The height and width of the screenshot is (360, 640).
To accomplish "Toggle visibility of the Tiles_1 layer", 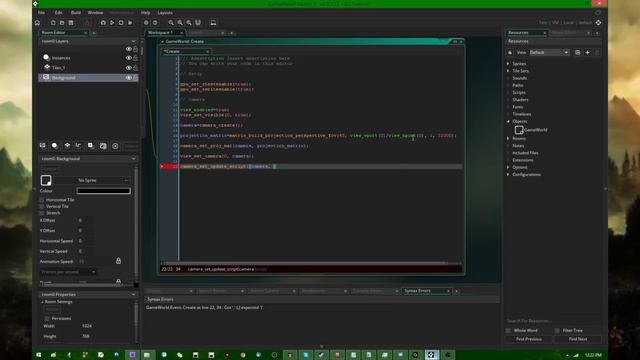I will pyautogui.click(x=129, y=68).
